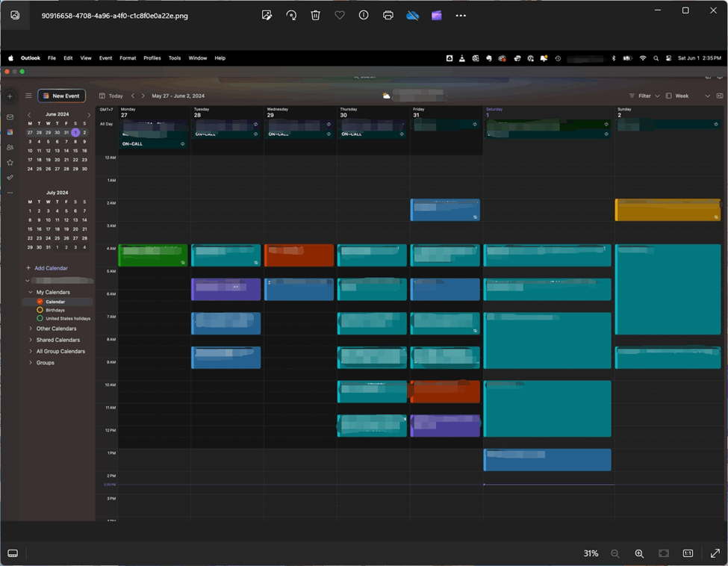Viewport: 728px width, 566px height.
Task: Click the Today button
Action: point(111,96)
